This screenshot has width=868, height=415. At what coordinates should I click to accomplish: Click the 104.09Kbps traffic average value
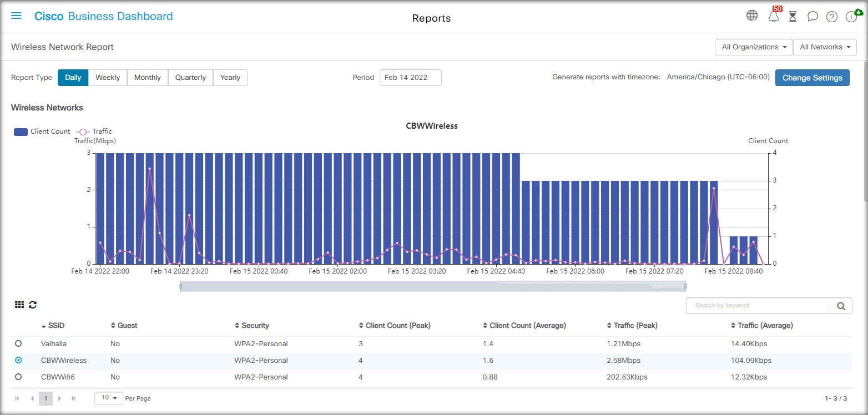click(751, 360)
